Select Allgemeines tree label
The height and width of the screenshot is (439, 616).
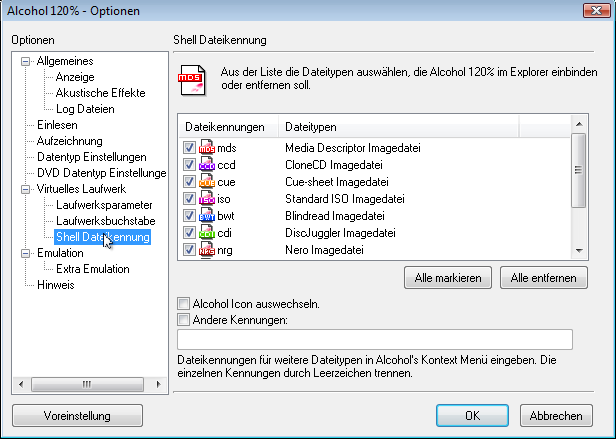coord(65,61)
